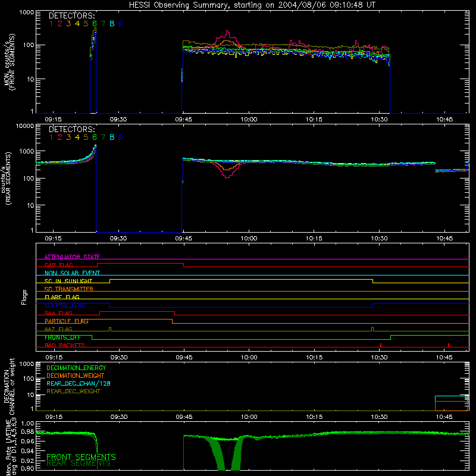
Task: Select pink detector 2 in front segments legend
Action: [60, 24]
